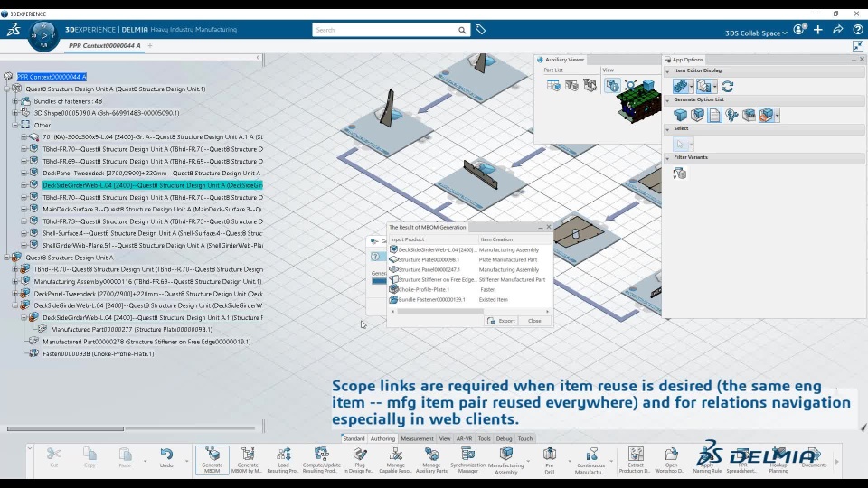Toggle info view button in Auxiliary Viewer
Image resolution: width=868 pixels, height=488 pixels.
(612, 85)
